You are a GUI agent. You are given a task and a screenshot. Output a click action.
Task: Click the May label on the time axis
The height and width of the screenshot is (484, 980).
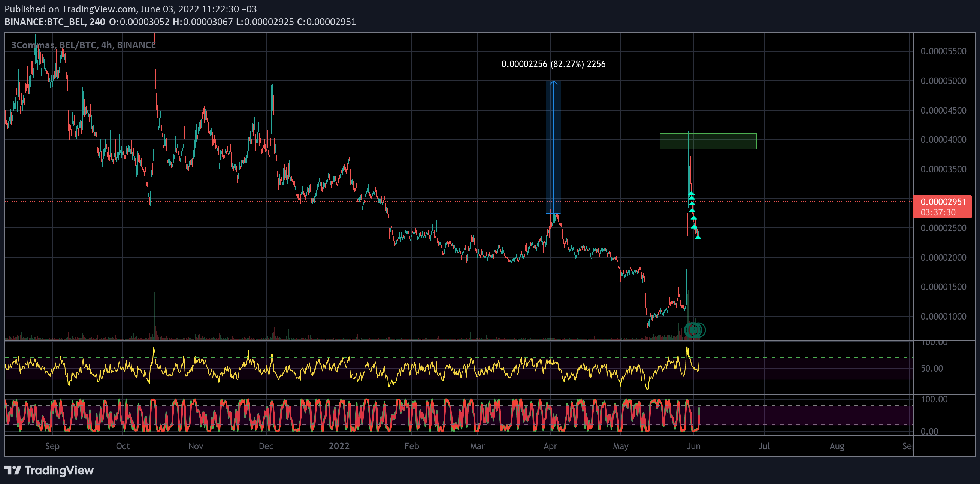620,446
